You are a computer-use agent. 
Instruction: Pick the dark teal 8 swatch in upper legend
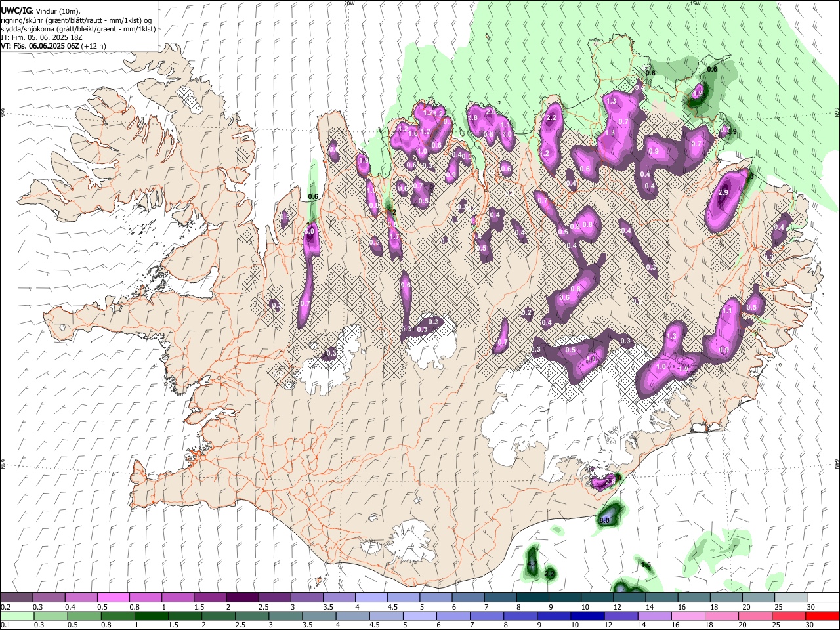[532, 598]
